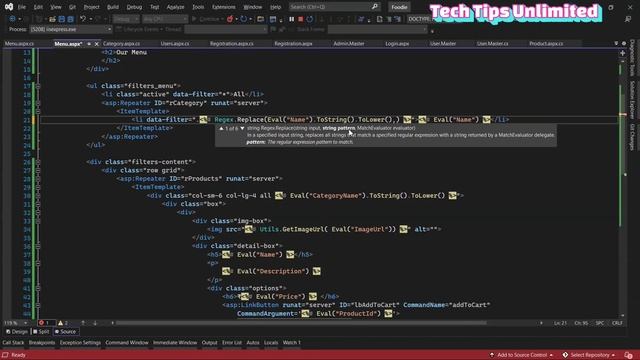Select the previous overload arrow in the tooltip

tap(221, 128)
